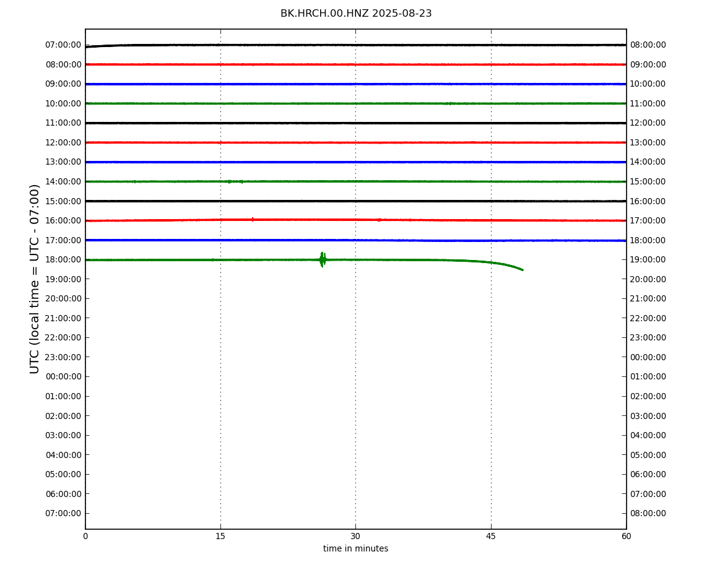Click left-axis label 00:00:00

tap(64, 377)
